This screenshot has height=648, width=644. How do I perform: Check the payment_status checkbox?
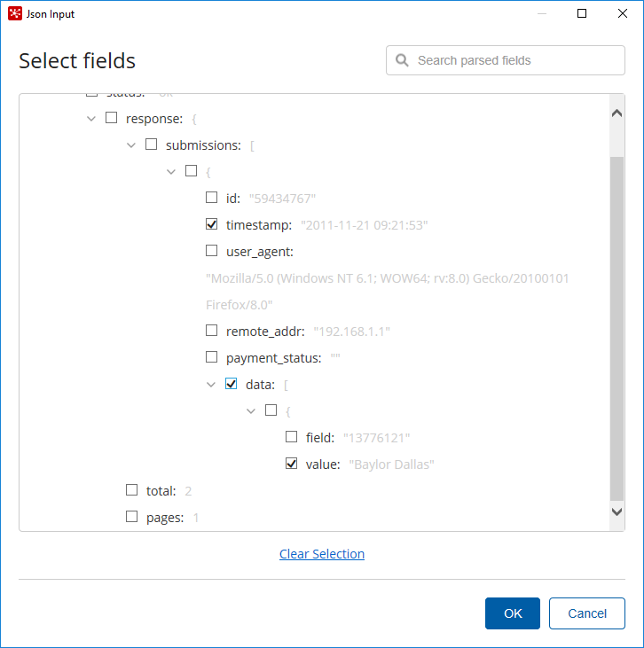[211, 356]
